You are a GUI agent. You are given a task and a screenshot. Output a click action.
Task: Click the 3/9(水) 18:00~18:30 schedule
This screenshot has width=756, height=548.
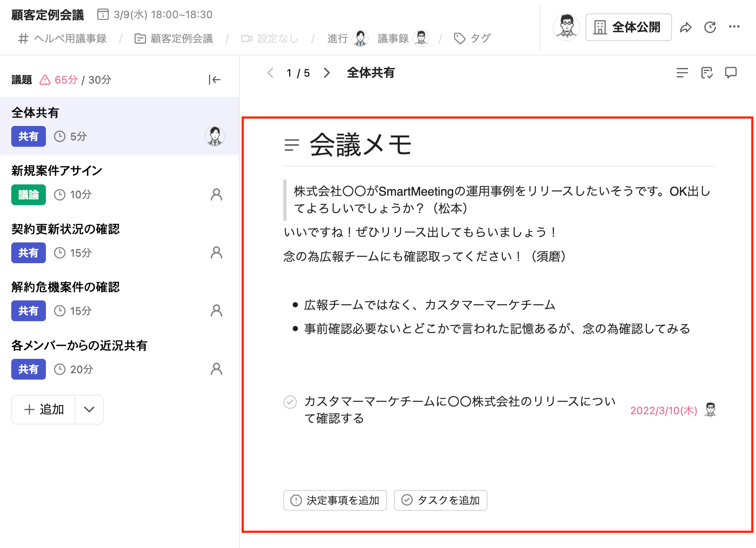pos(163,15)
